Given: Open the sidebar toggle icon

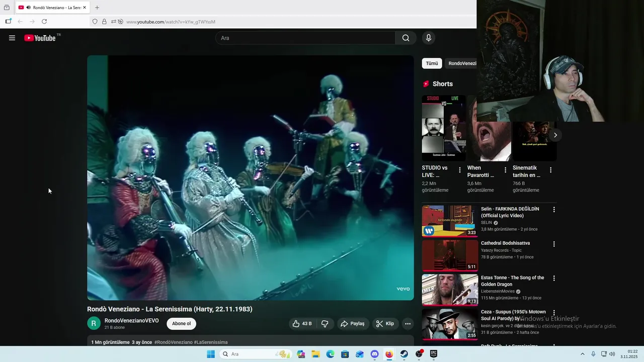Looking at the screenshot, I should coord(8,22).
